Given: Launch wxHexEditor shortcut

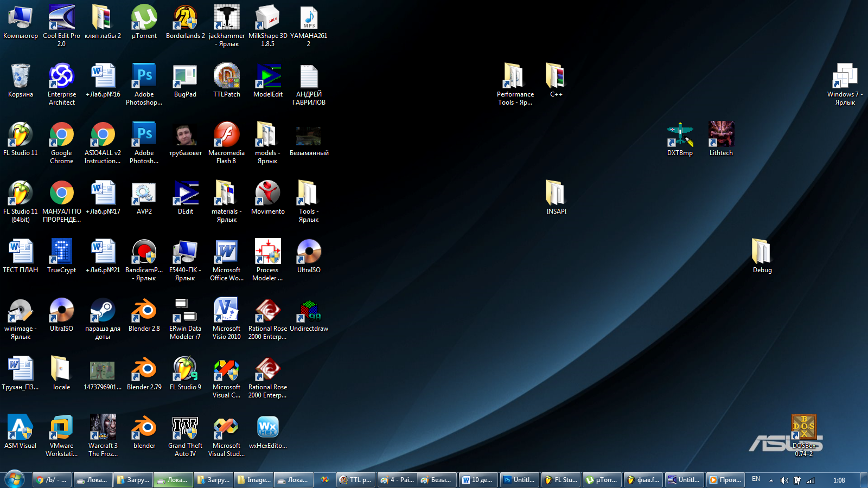Looking at the screenshot, I should tap(268, 433).
